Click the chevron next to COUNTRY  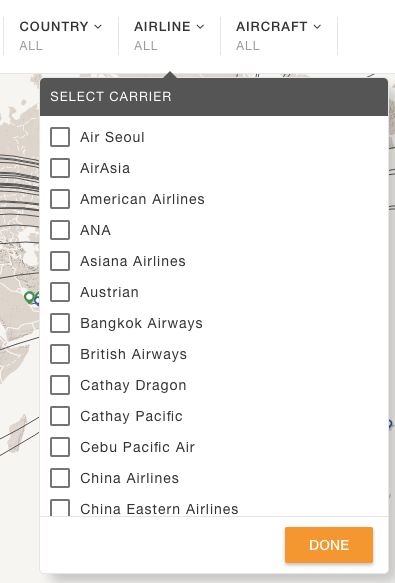coord(98,27)
